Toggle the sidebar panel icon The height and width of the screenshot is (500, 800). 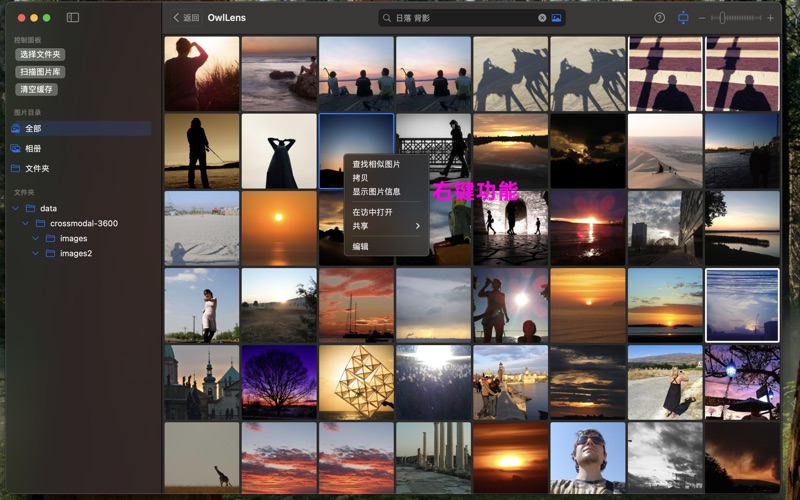tap(72, 18)
